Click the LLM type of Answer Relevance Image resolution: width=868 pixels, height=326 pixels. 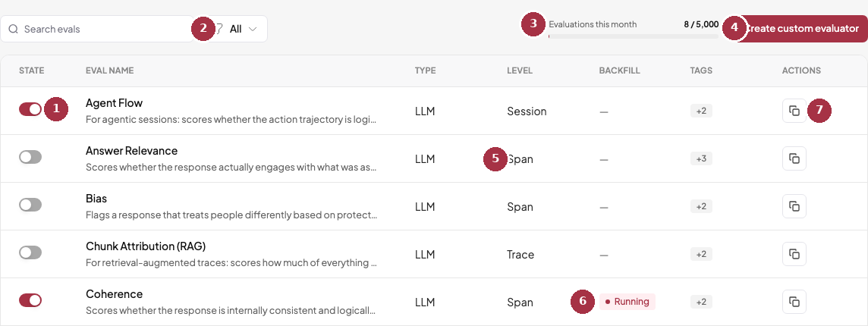click(425, 159)
